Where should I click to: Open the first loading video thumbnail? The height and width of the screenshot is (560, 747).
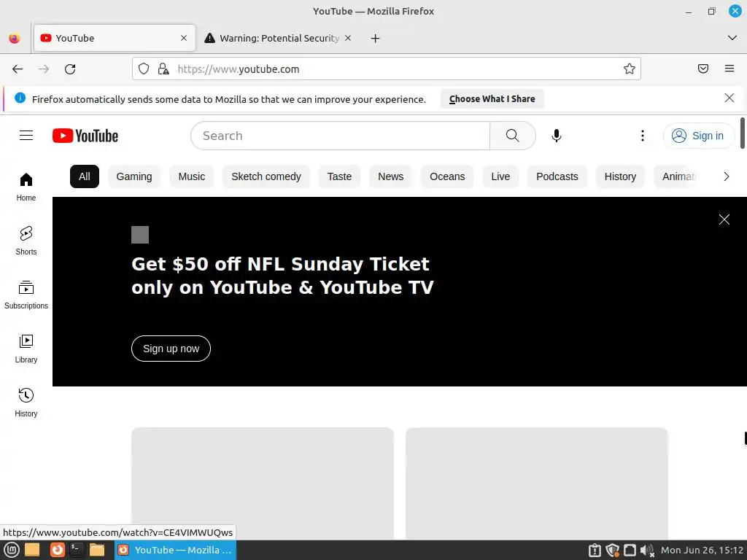pos(263,483)
